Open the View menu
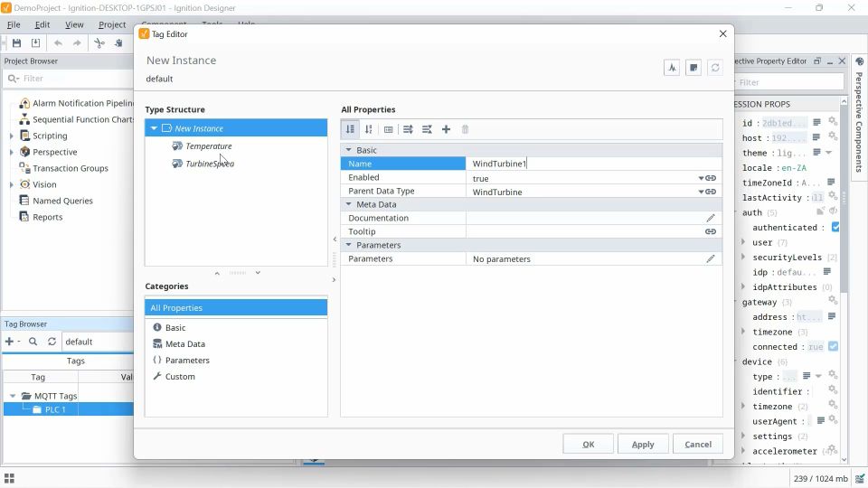Screen dimensions: 868x488 (x=74, y=24)
